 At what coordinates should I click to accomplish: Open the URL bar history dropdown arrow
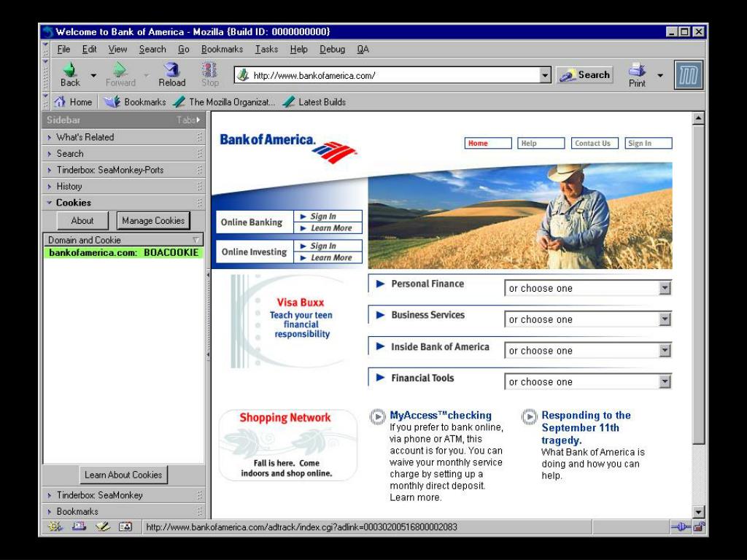(545, 75)
